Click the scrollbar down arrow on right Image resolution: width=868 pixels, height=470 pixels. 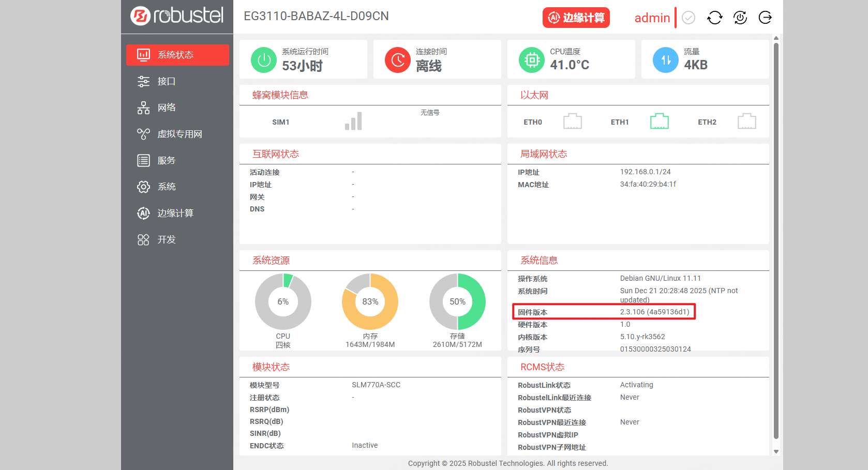[776, 451]
